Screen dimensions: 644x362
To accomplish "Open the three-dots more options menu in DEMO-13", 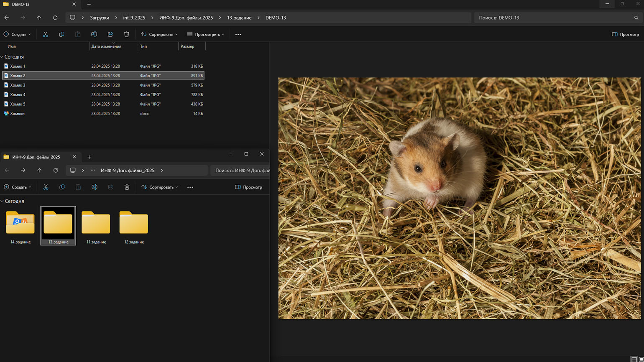I will pyautogui.click(x=238, y=34).
